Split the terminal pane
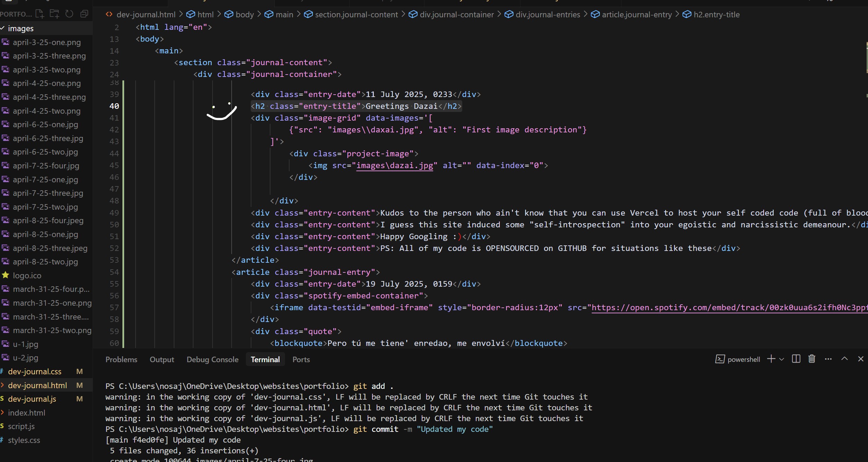The height and width of the screenshot is (462, 868). 796,359
